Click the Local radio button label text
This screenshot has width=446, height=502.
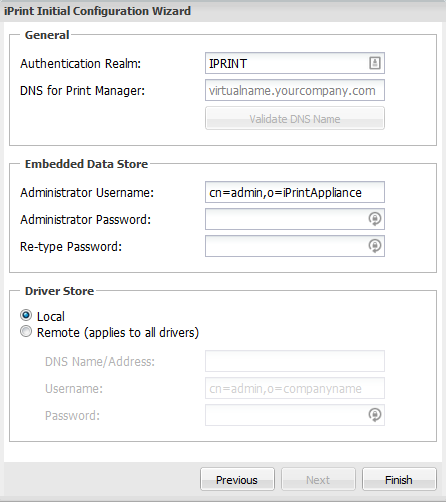pyautogui.click(x=51, y=316)
